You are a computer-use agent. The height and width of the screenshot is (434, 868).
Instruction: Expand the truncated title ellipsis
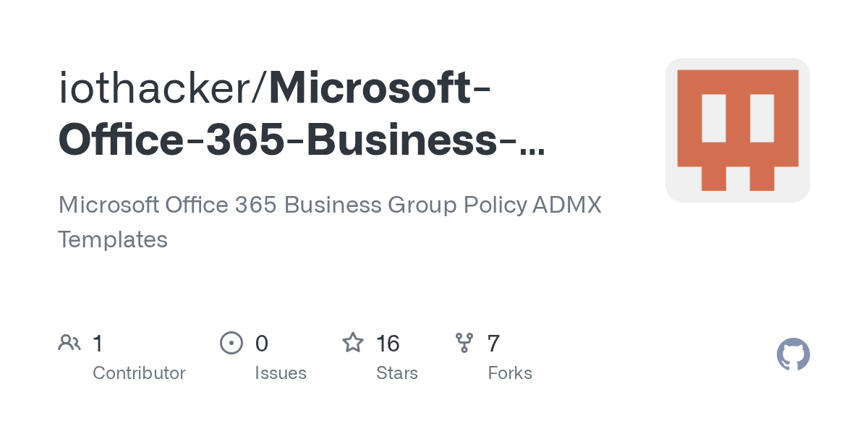tap(532, 142)
